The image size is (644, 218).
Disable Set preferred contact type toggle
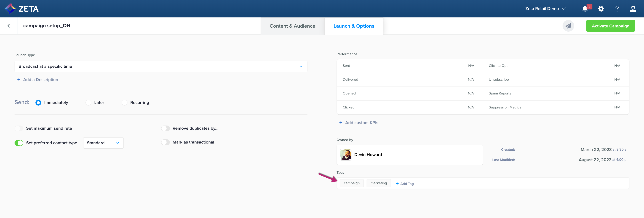click(19, 143)
